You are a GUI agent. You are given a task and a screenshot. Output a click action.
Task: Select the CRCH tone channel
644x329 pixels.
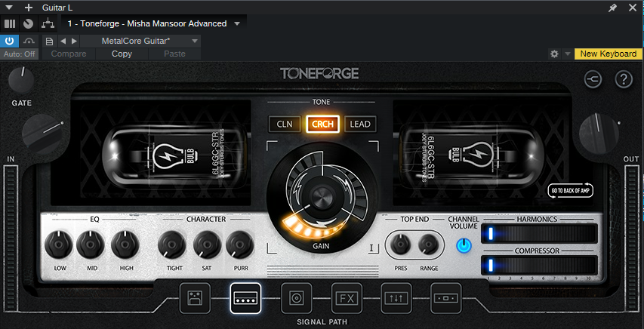(322, 124)
